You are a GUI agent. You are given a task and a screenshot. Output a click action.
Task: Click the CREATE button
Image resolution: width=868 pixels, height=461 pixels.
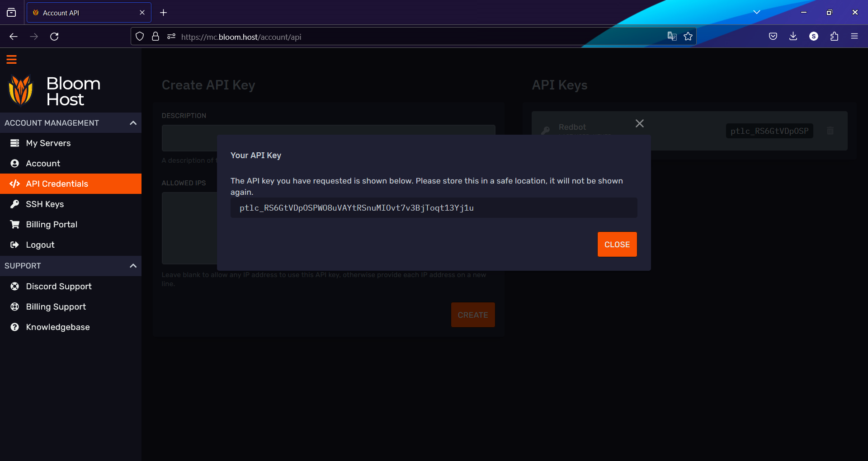473,315
